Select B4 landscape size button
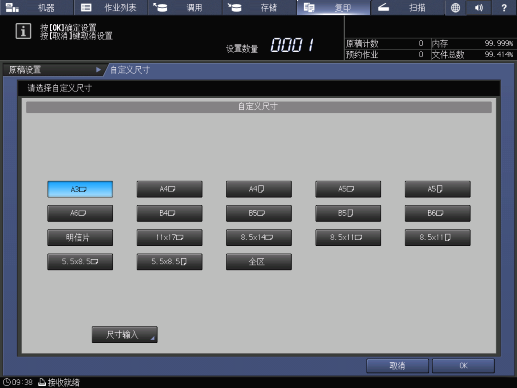The image size is (517, 388). click(x=169, y=213)
